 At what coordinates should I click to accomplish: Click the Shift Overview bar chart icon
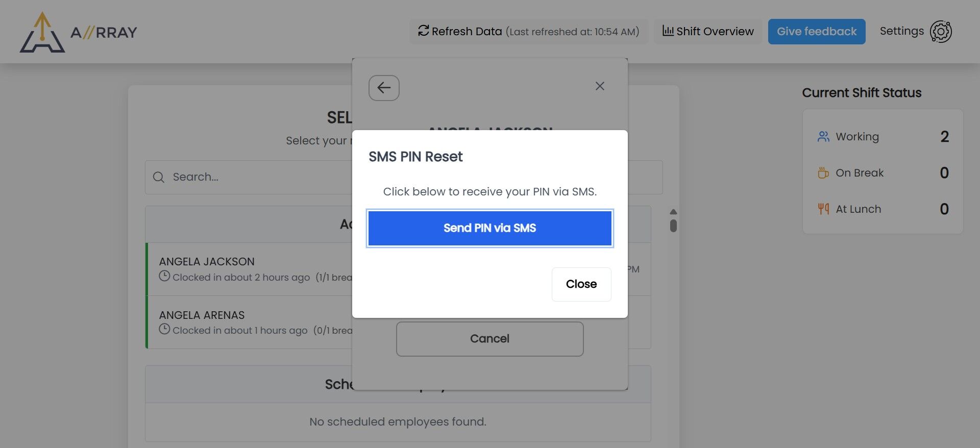coord(668,31)
